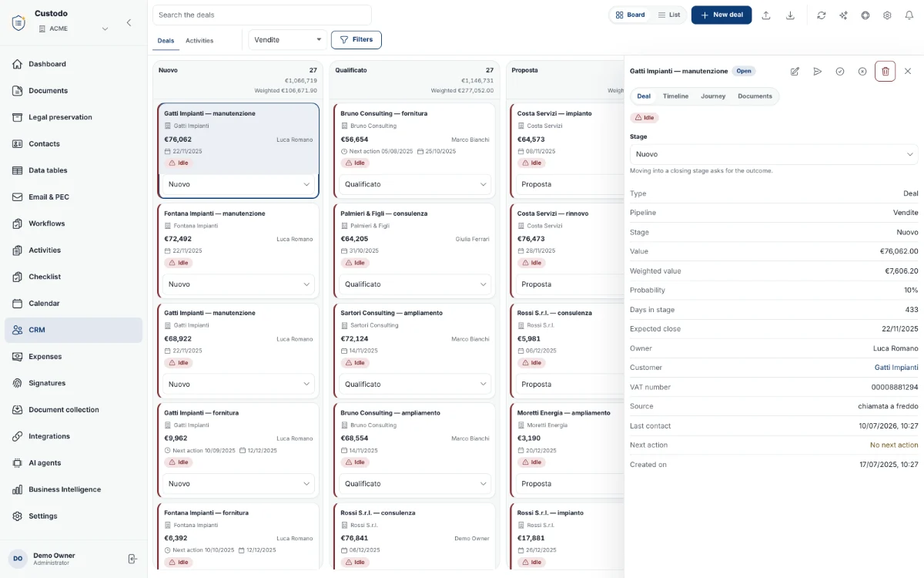Viewport: 924px width, 578px height.
Task: Open stage dropdown on Bruno Consulting €56,654 card
Action: click(x=415, y=184)
